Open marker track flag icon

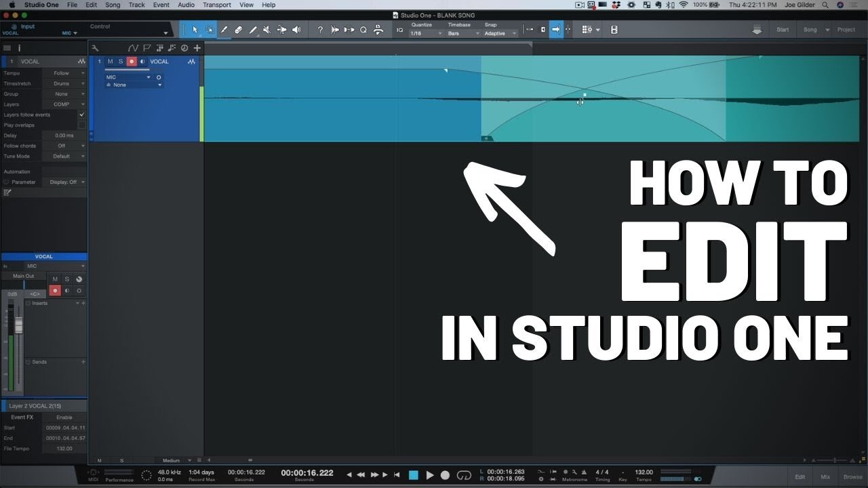(x=146, y=48)
